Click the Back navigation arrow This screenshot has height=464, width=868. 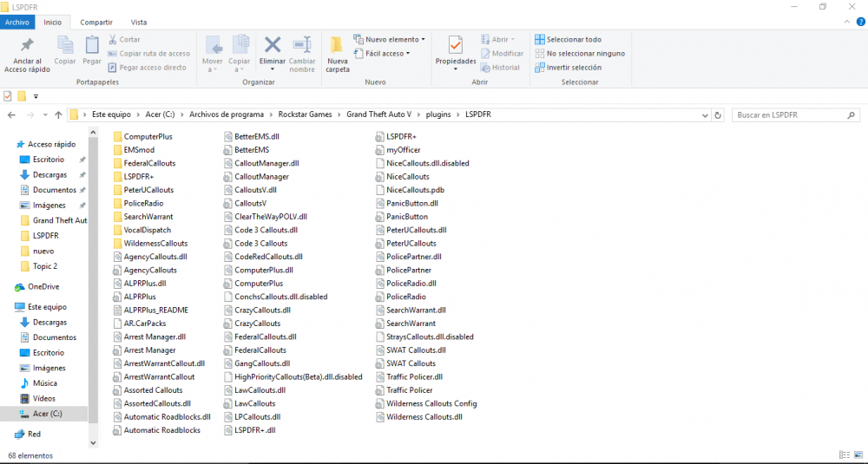click(x=11, y=115)
